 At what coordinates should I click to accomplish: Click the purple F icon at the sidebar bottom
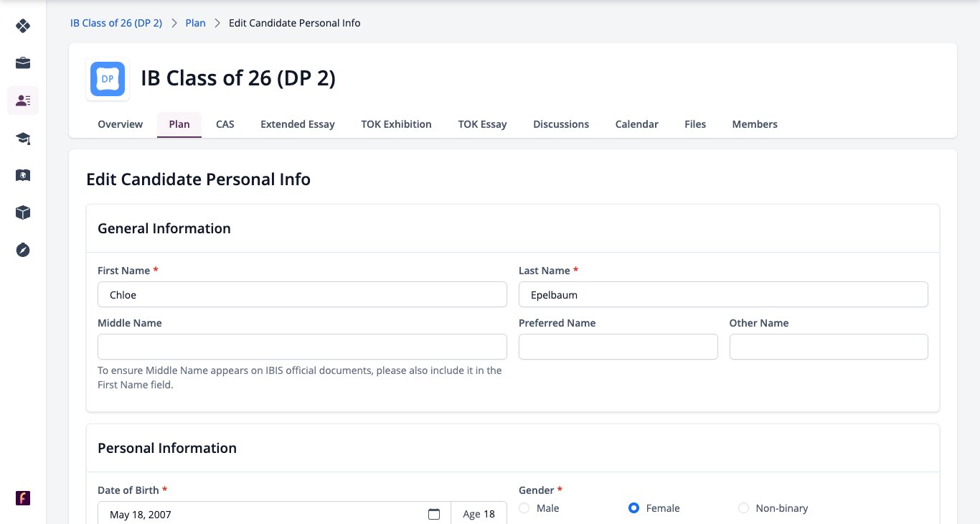pyautogui.click(x=23, y=498)
